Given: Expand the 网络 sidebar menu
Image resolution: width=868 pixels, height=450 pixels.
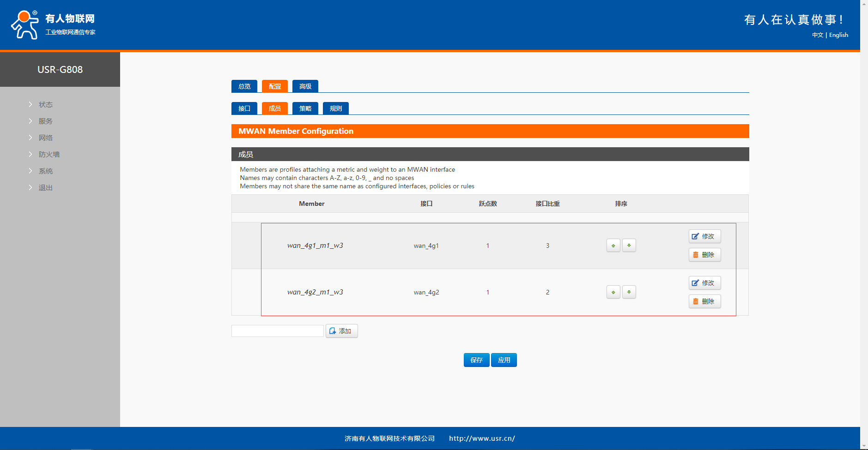Looking at the screenshot, I should 45,138.
